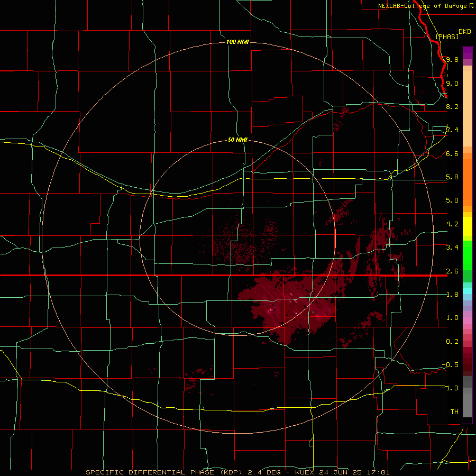Click the 8.2 value on the scale
This screenshot has width=476, height=476.
452,106
